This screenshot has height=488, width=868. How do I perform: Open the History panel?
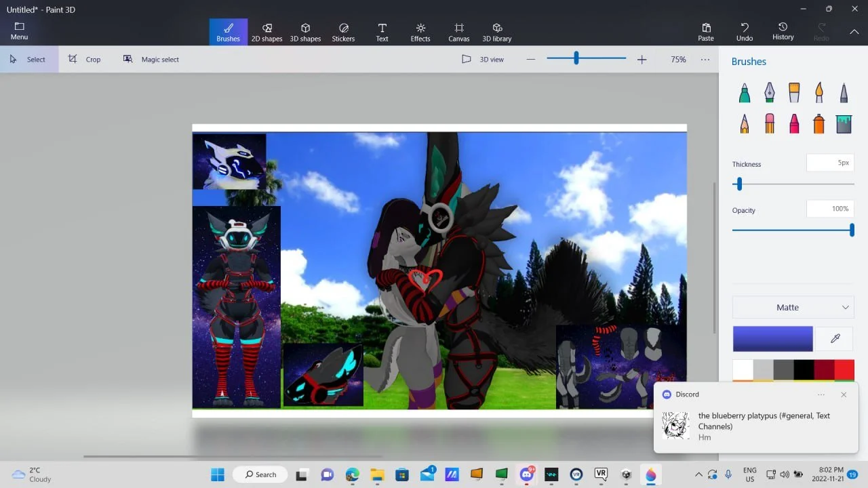tap(783, 31)
